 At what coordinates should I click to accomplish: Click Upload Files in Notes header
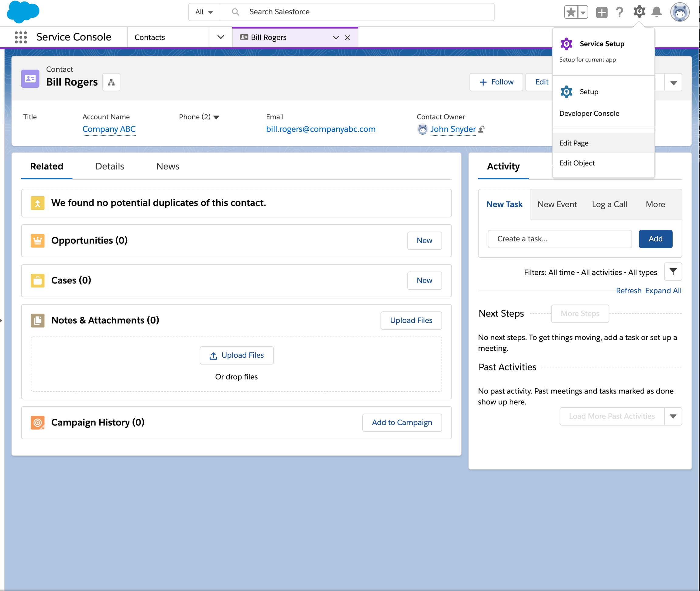411,321
